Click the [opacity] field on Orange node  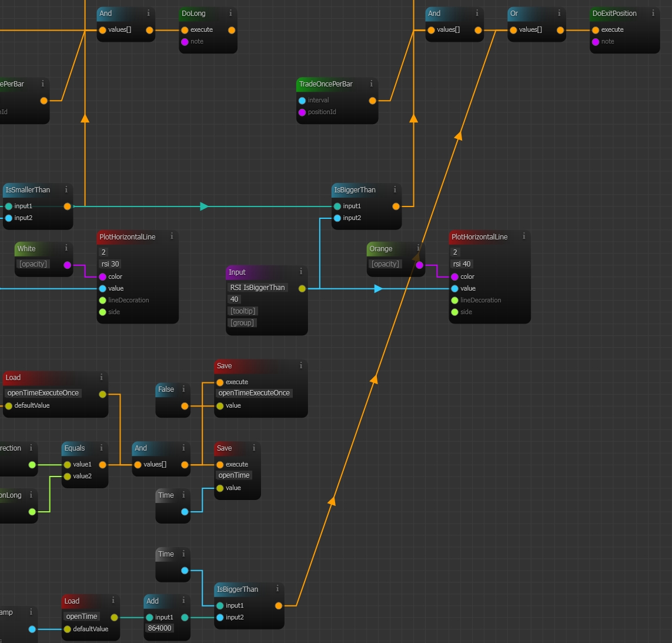[x=385, y=264]
